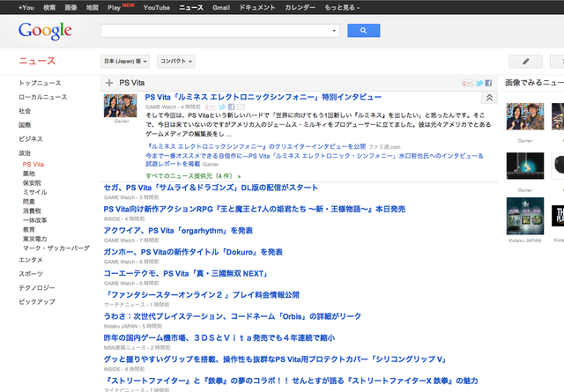The width and height of the screenshot is (564, 392).
Task: Click top-left Gamer image in 画像でみるニュース
Action: pyautogui.click(x=525, y=116)
